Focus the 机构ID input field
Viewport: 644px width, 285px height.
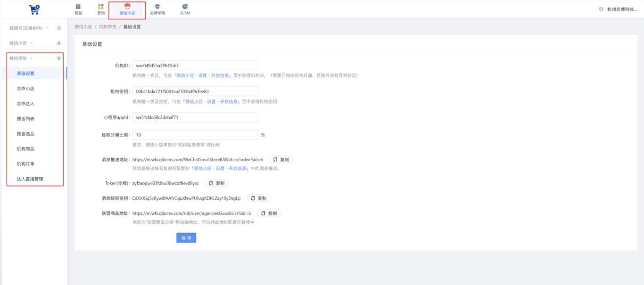point(195,65)
